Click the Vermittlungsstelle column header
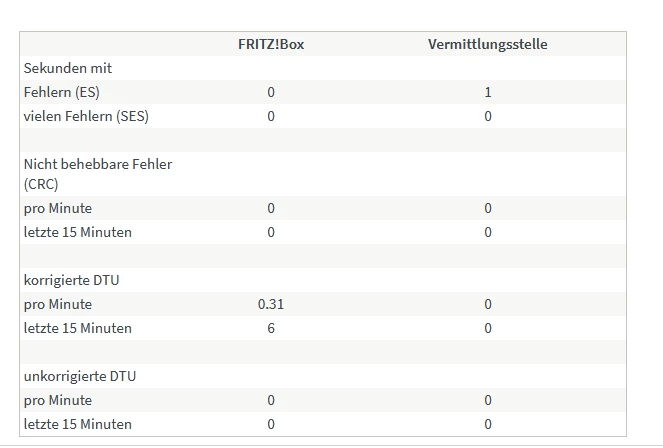 487,44
